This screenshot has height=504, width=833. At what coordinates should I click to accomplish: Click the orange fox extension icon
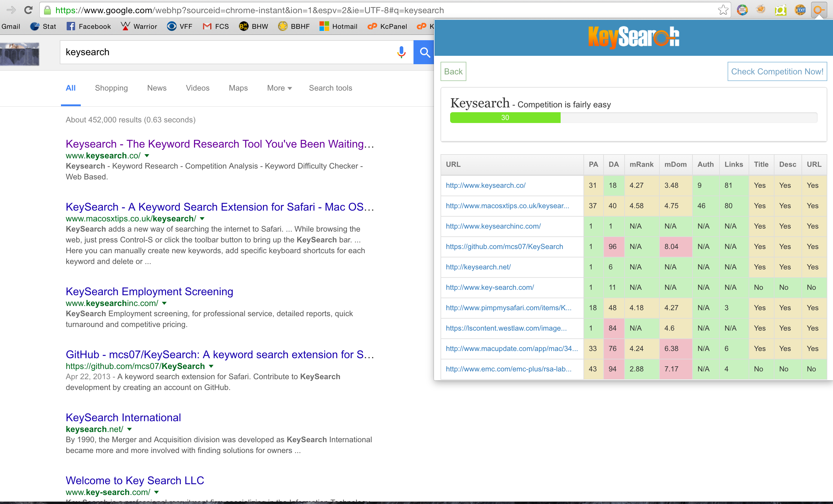point(761,10)
